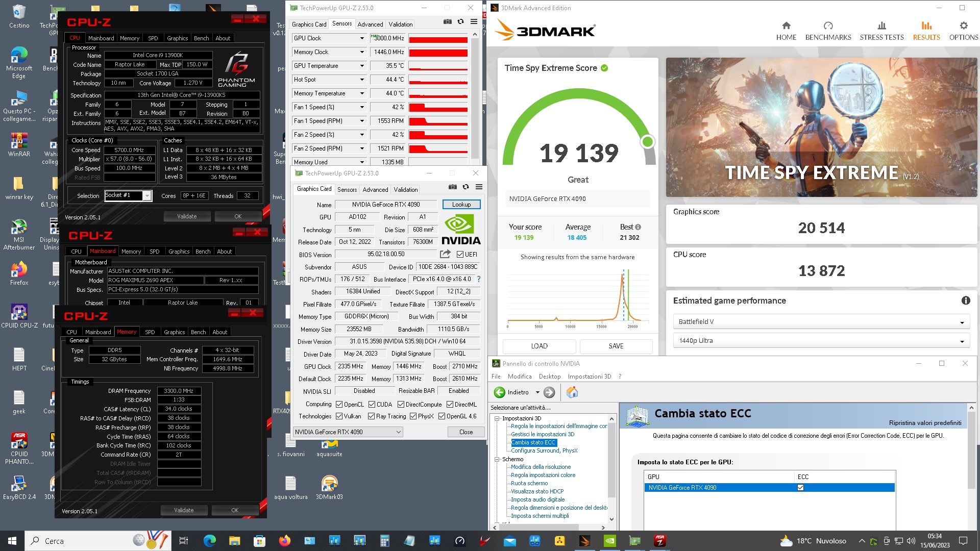
Task: Open the Modifica menu in NVIDIA Control Panel
Action: coord(520,377)
